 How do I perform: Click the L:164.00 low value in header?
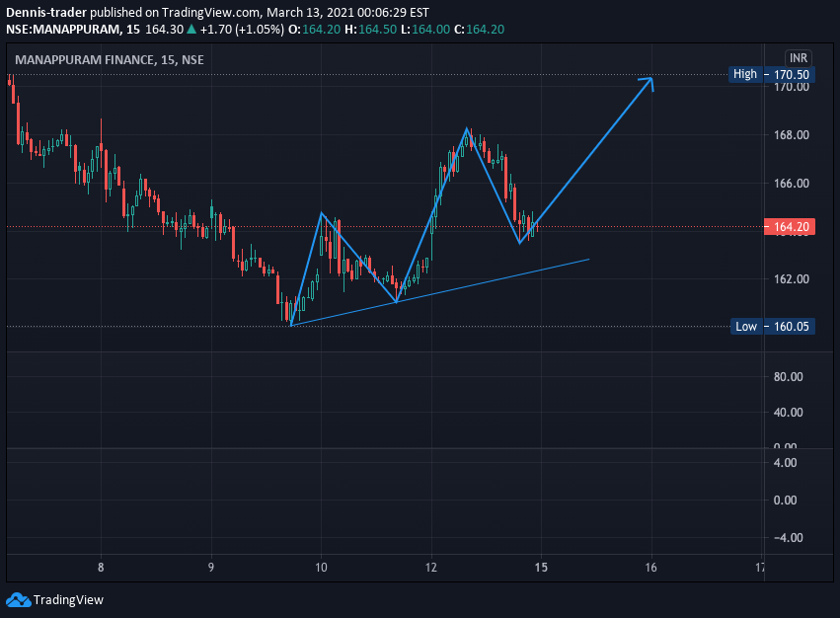click(425, 29)
